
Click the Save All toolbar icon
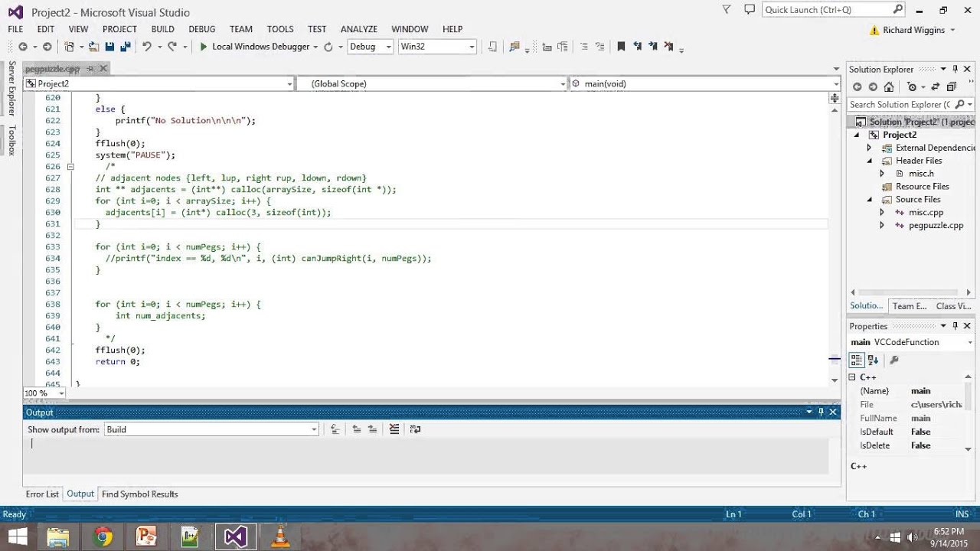tap(126, 47)
